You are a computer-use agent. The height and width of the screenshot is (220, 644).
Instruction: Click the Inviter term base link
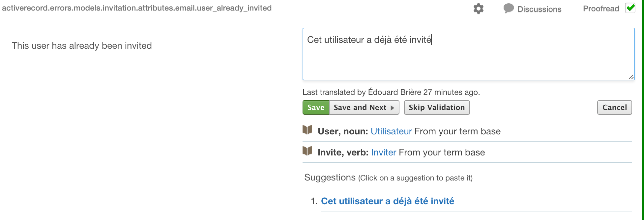coord(383,152)
